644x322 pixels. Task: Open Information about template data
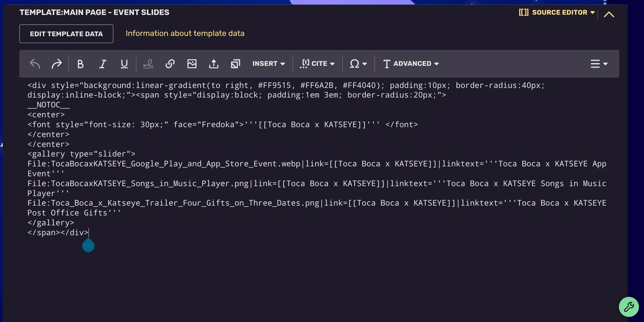(x=185, y=33)
